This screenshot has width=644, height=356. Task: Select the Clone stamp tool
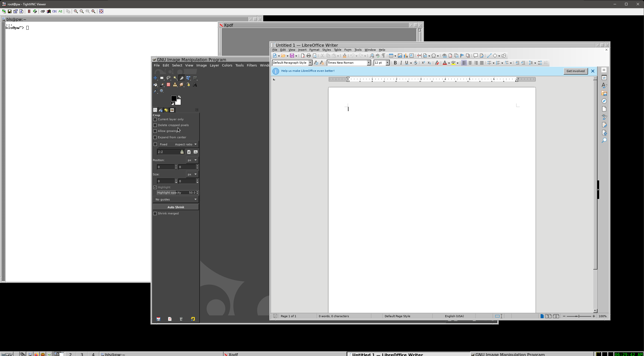tap(175, 85)
